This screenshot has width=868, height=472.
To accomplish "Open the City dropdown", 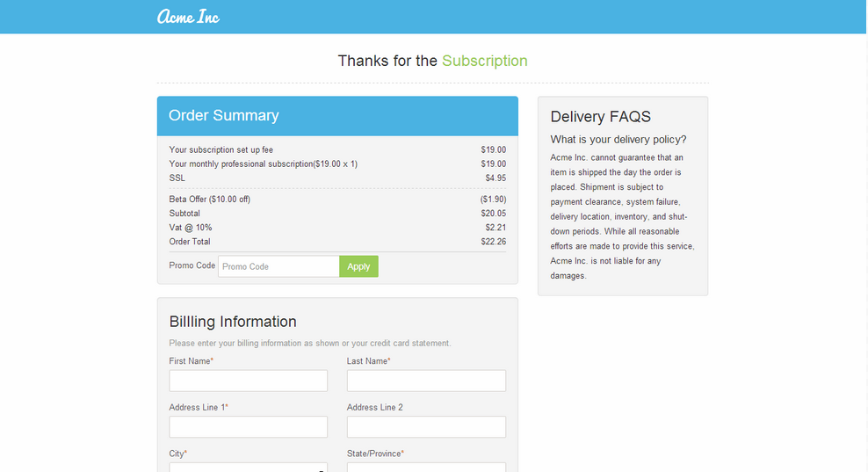I will (x=248, y=468).
